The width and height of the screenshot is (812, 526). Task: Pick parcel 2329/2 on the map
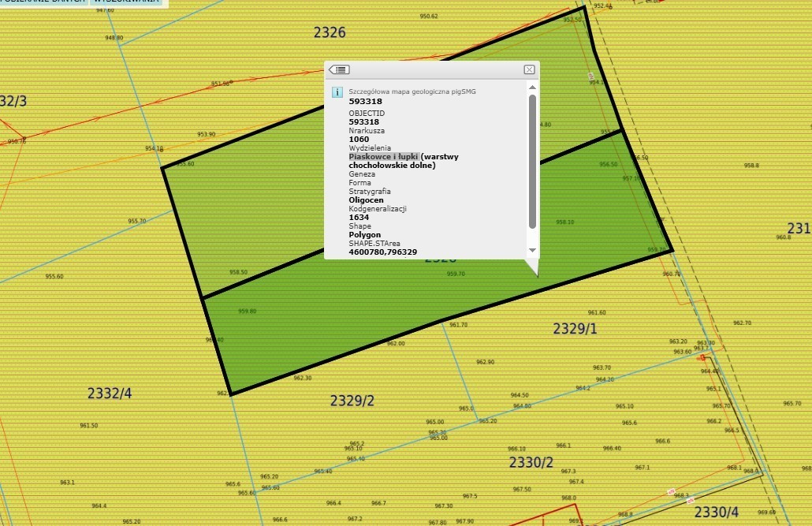click(x=352, y=401)
